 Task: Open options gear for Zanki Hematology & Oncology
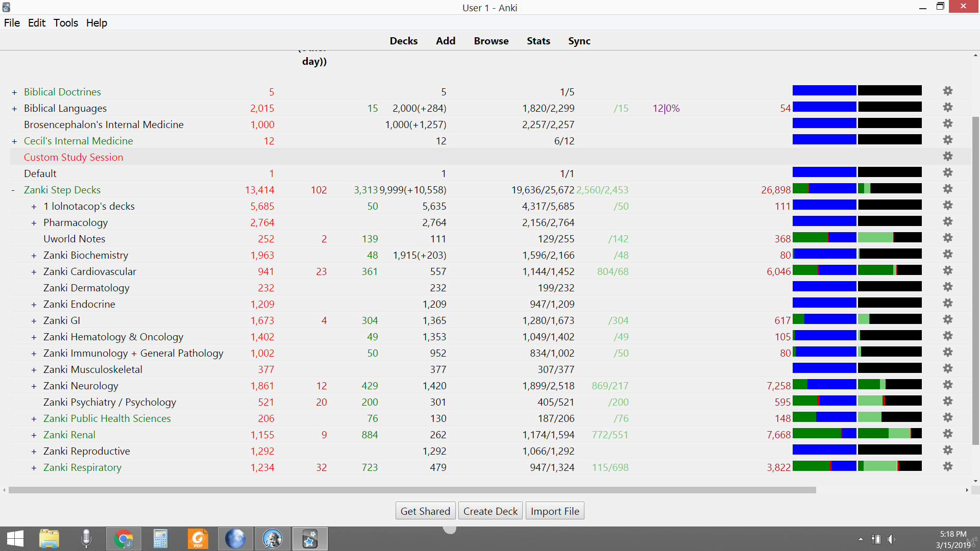click(x=948, y=336)
